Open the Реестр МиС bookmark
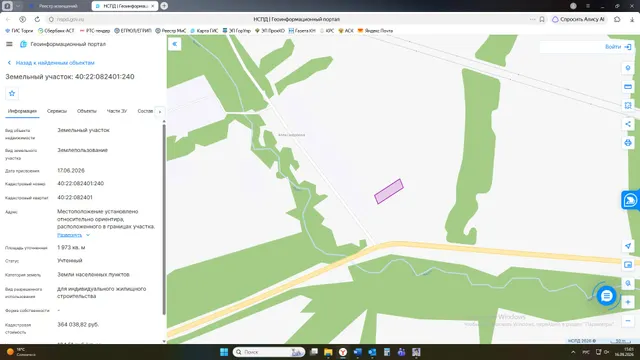Screen dimensions: 640x360 171,31
